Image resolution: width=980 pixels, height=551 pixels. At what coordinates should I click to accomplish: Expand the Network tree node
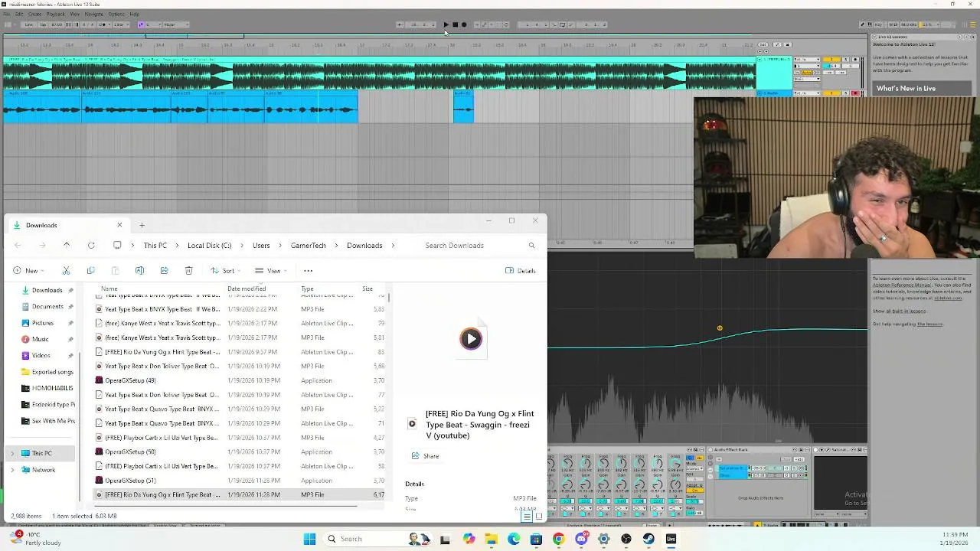(x=11, y=470)
